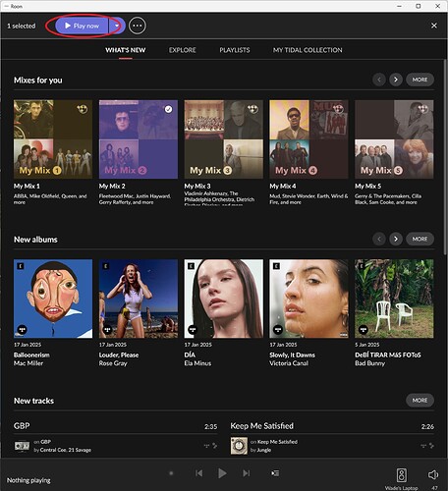Screen dimensions: 448x491
Task: Click the GBP track album art
Action: click(x=22, y=446)
